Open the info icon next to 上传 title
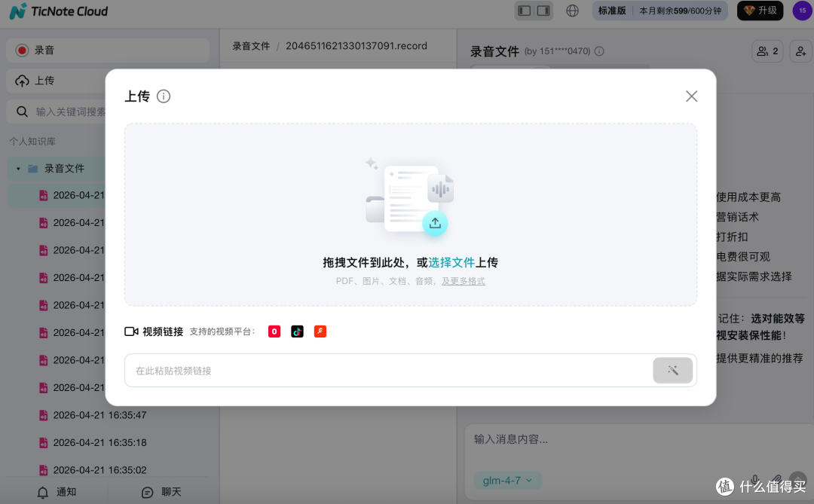This screenshot has height=504, width=814. tap(164, 96)
